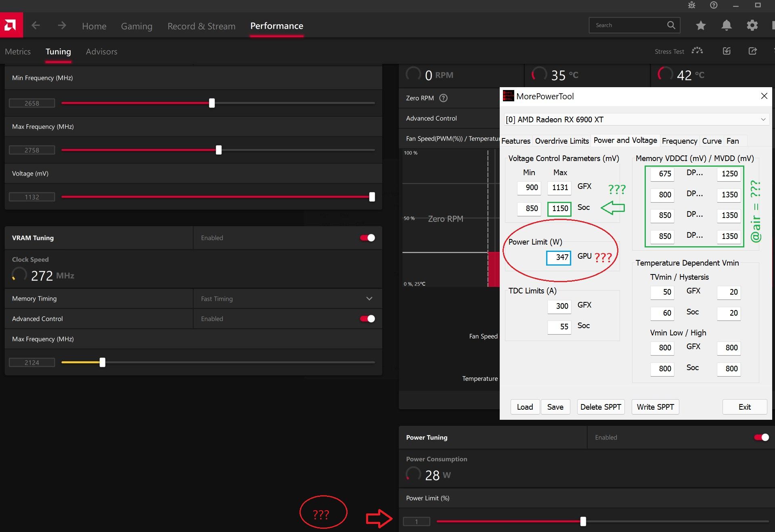Screen dimensions: 775x532
Task: Click the Power Limit (%) slider handle
Action: pos(583,522)
